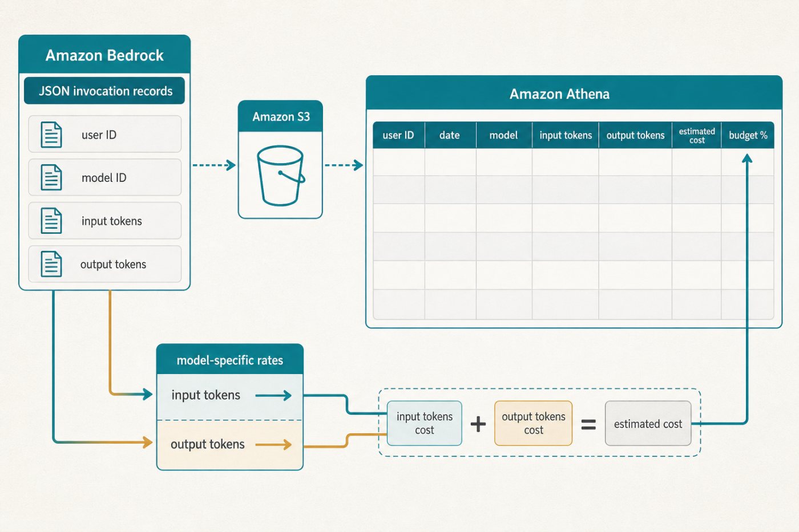Click the equals sign before estimated cost box
This screenshot has height=532, width=799.
(588, 424)
